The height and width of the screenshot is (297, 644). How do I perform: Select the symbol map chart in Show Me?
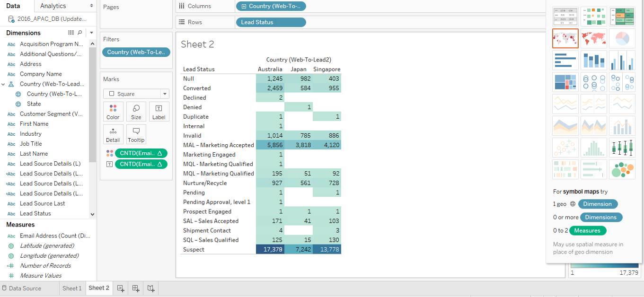tap(565, 38)
